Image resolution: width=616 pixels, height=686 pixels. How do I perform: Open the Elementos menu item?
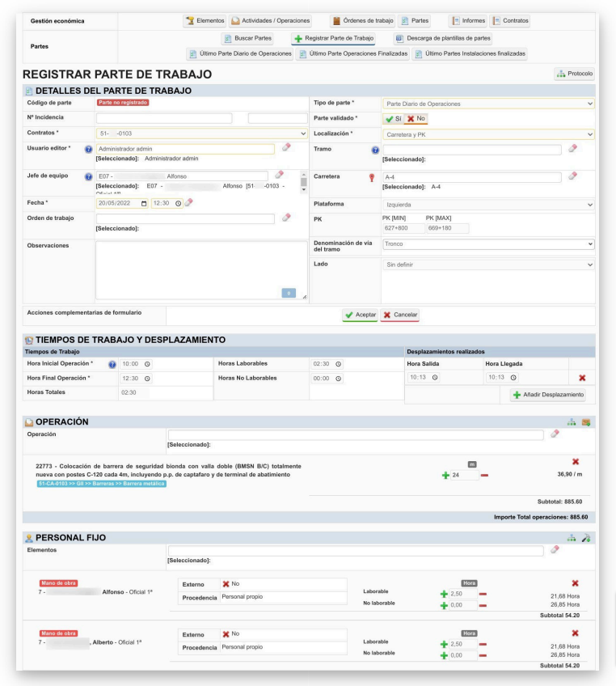pyautogui.click(x=205, y=20)
